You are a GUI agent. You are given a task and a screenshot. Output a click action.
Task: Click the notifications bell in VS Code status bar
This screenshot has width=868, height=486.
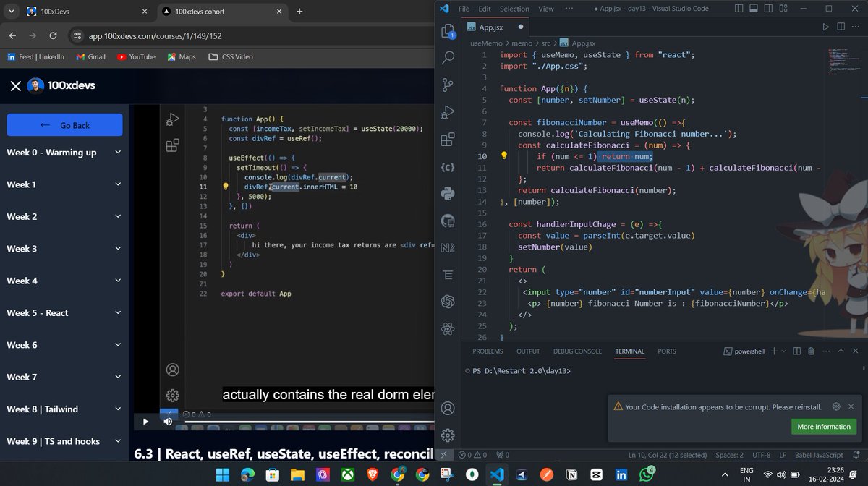[x=858, y=455]
